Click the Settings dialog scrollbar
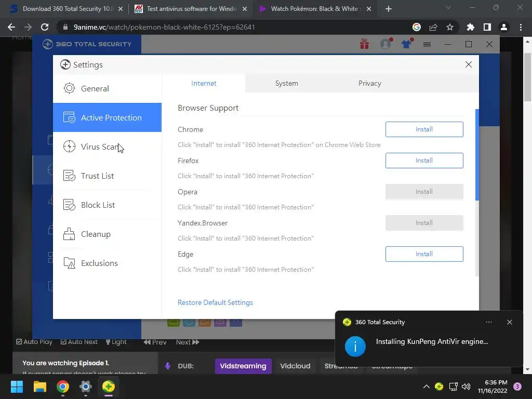 (477, 155)
